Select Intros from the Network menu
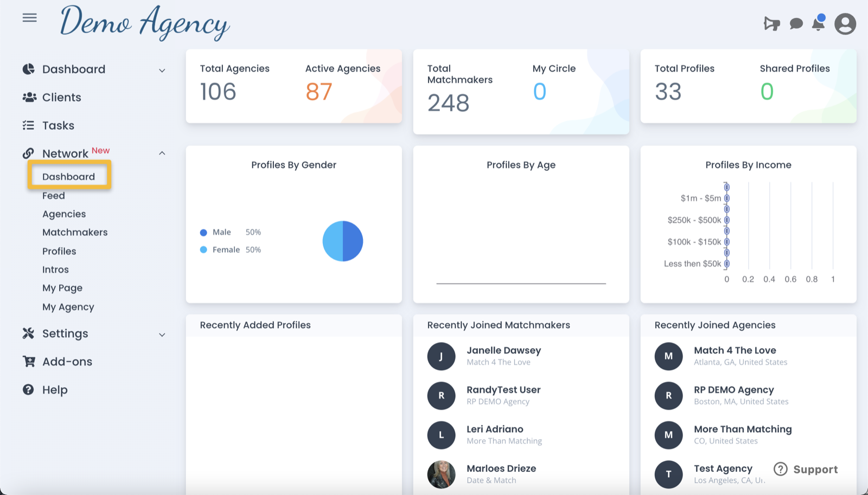 click(55, 269)
